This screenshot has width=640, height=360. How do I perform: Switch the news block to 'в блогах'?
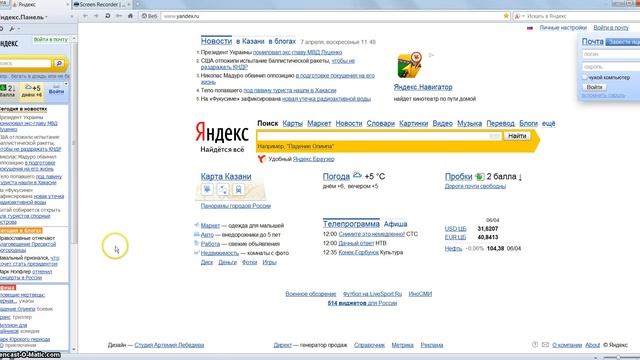(282, 41)
